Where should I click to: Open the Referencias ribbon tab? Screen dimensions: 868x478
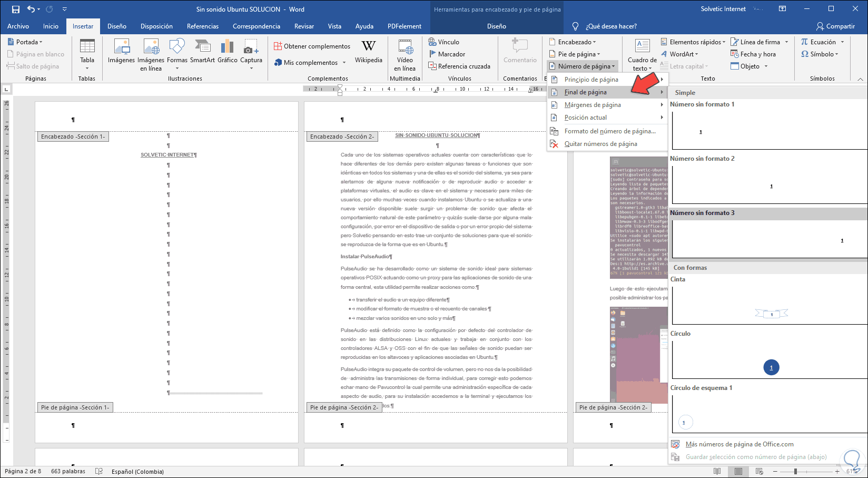click(x=202, y=26)
